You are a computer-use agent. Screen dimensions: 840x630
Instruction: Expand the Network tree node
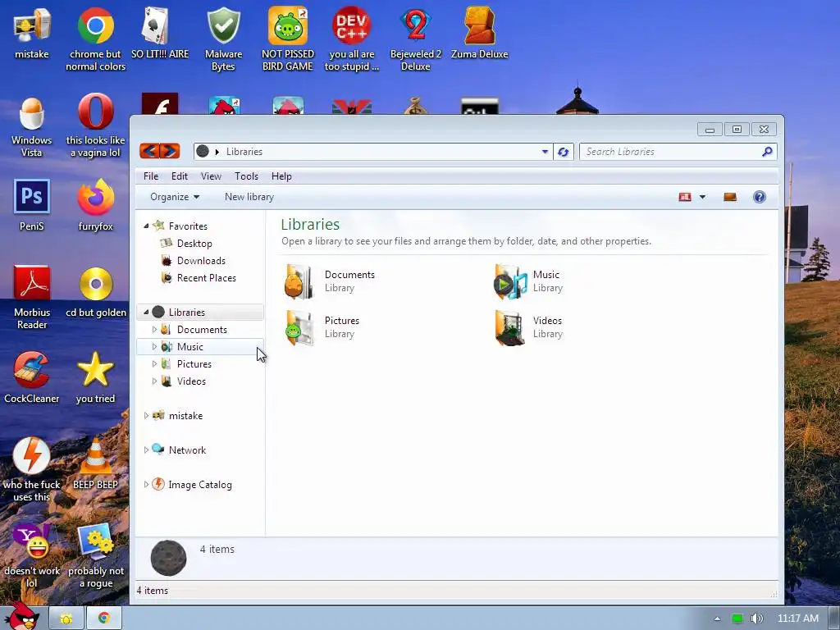[146, 450]
